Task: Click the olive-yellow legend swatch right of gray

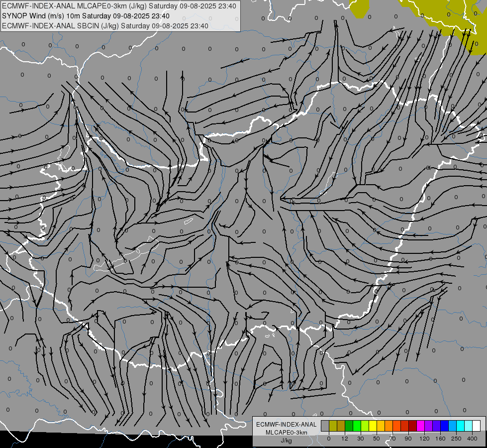Action: tap(333, 426)
